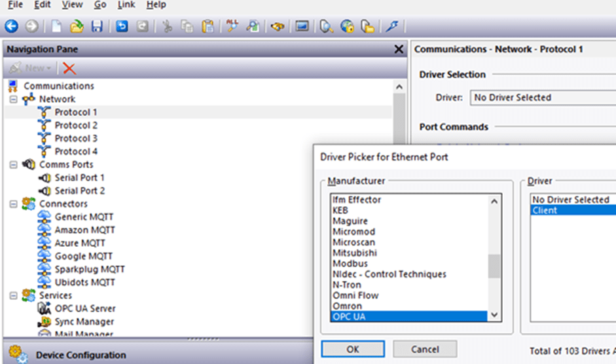The image size is (616, 364).
Task: Open the Go menu
Action: pos(100,5)
